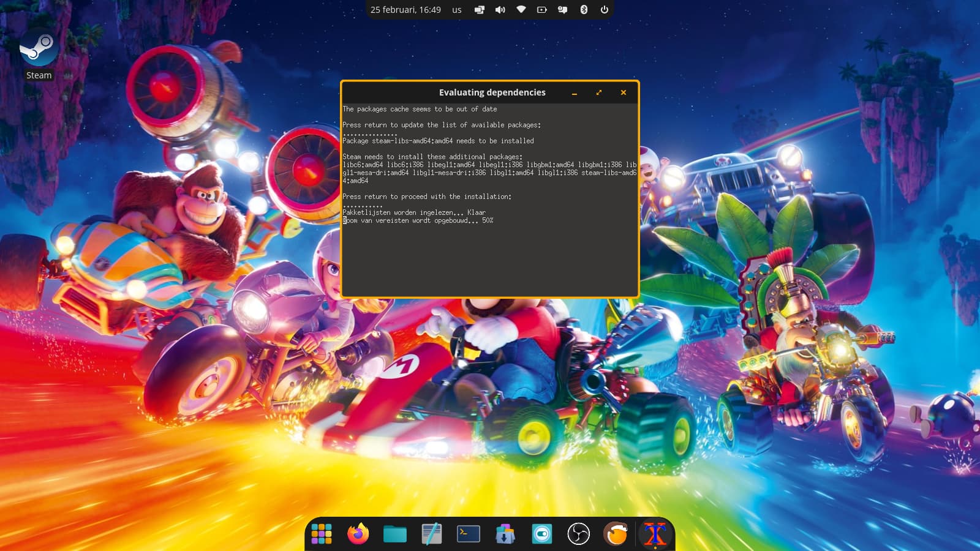The image size is (980, 551).
Task: Launch the terminal icon in dock
Action: (x=469, y=534)
